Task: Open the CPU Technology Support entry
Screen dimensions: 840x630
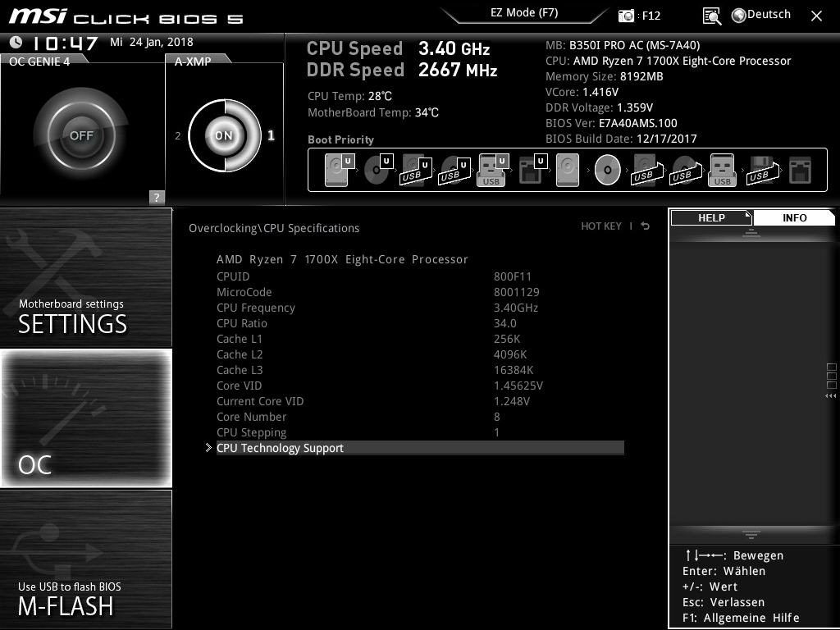Action: pos(420,448)
